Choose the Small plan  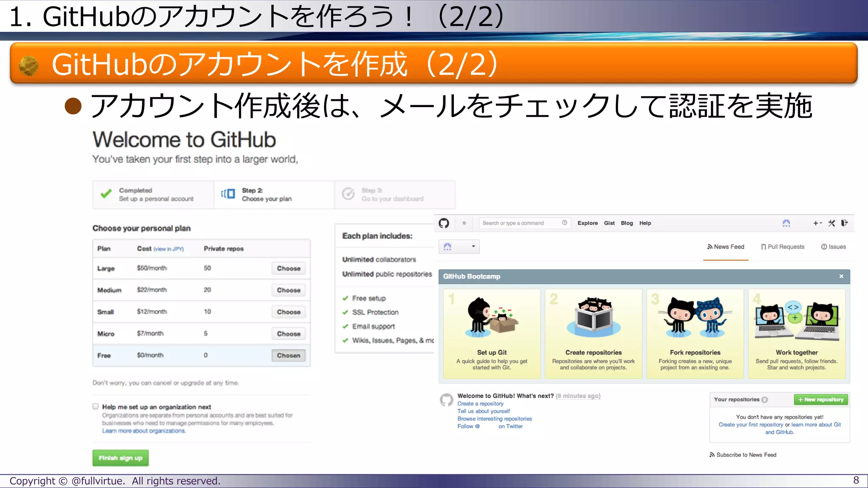click(289, 312)
